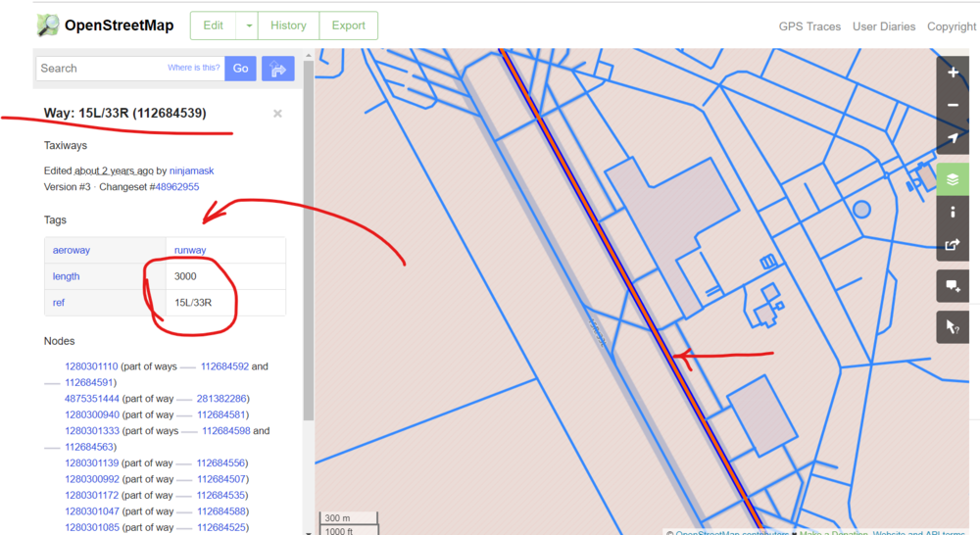This screenshot has height=535, width=980.
Task: Open way 112684563
Action: tap(89, 447)
